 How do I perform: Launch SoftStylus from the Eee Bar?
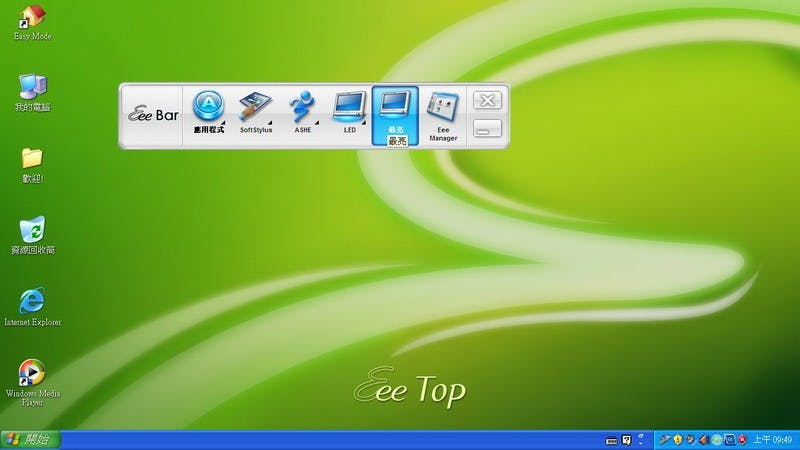(x=256, y=112)
